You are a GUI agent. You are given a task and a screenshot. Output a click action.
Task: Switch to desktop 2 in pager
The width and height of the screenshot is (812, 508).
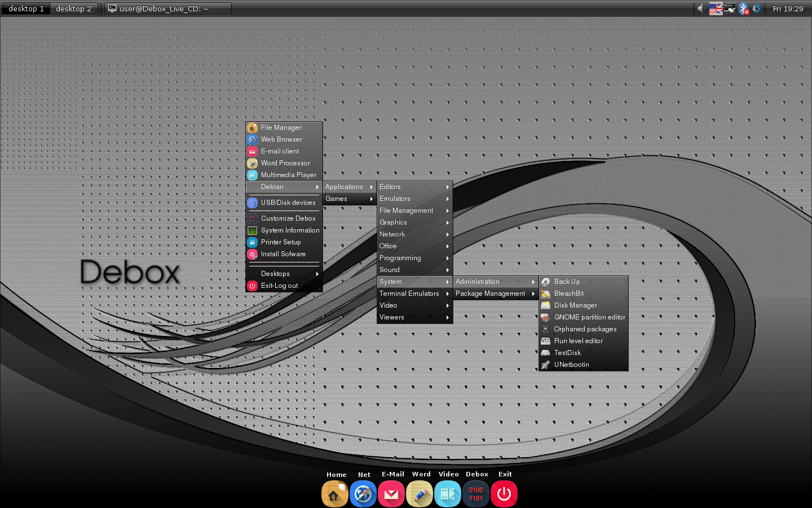[74, 8]
